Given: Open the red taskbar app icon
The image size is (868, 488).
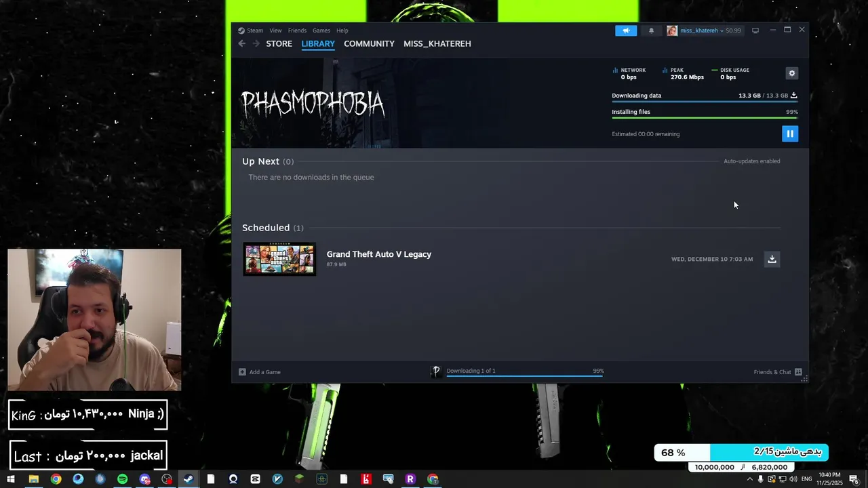Looking at the screenshot, I should [x=366, y=479].
